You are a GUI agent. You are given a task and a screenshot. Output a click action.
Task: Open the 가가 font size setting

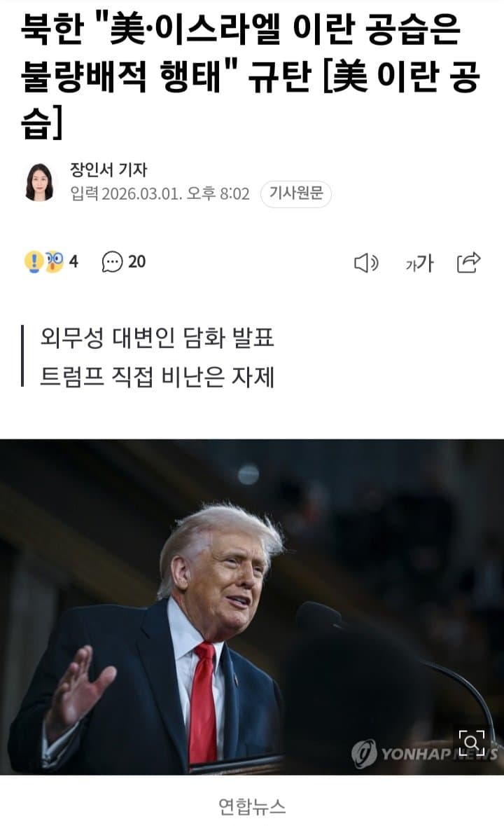[419, 263]
